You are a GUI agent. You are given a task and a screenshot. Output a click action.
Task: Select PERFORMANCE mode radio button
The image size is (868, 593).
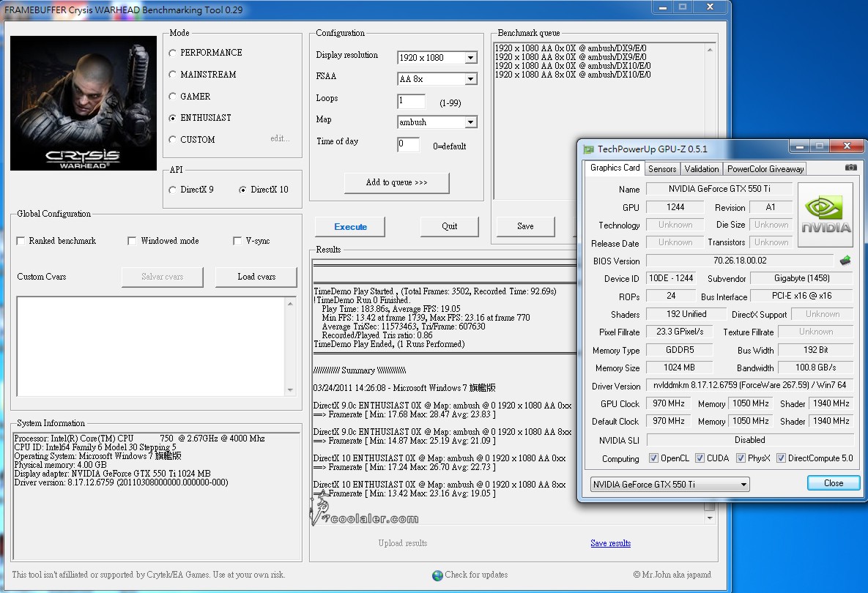(173, 53)
